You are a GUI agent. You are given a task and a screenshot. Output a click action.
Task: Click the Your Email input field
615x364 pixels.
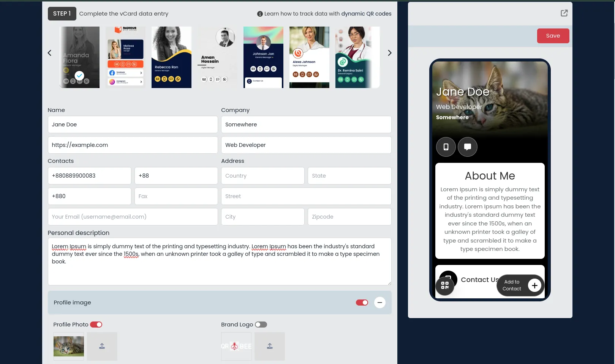click(133, 217)
